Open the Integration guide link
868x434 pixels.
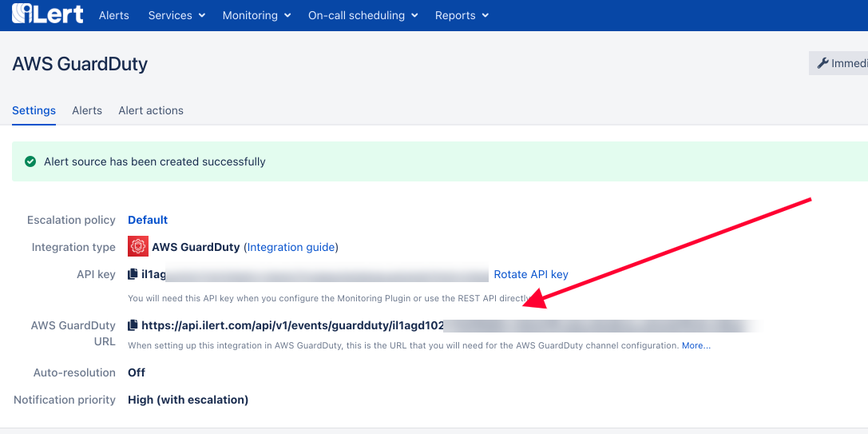[x=291, y=247]
